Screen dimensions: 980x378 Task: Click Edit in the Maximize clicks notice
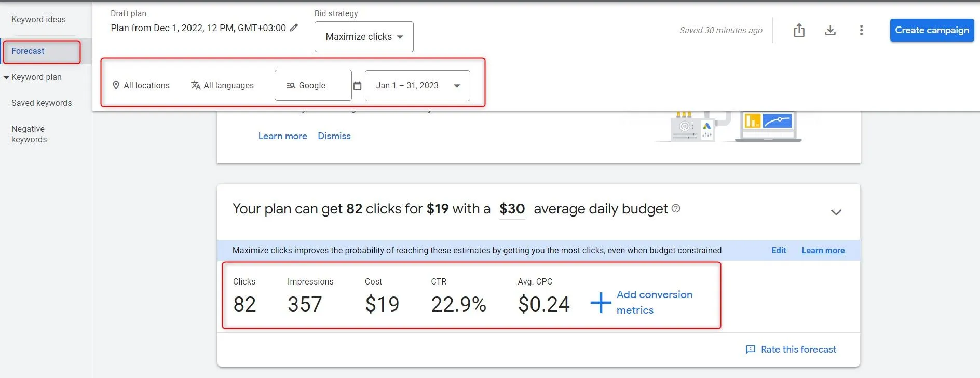[x=779, y=250]
